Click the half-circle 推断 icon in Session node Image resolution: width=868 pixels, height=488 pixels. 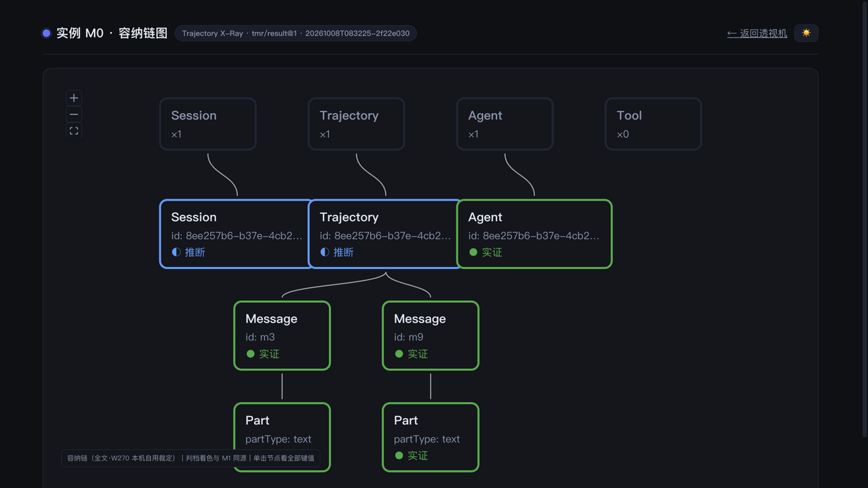click(176, 252)
